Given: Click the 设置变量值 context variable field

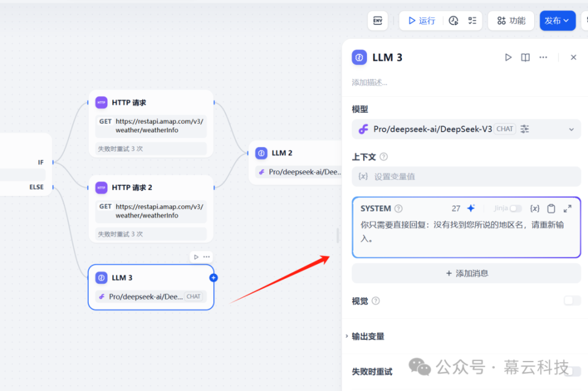Looking at the screenshot, I should coord(466,177).
